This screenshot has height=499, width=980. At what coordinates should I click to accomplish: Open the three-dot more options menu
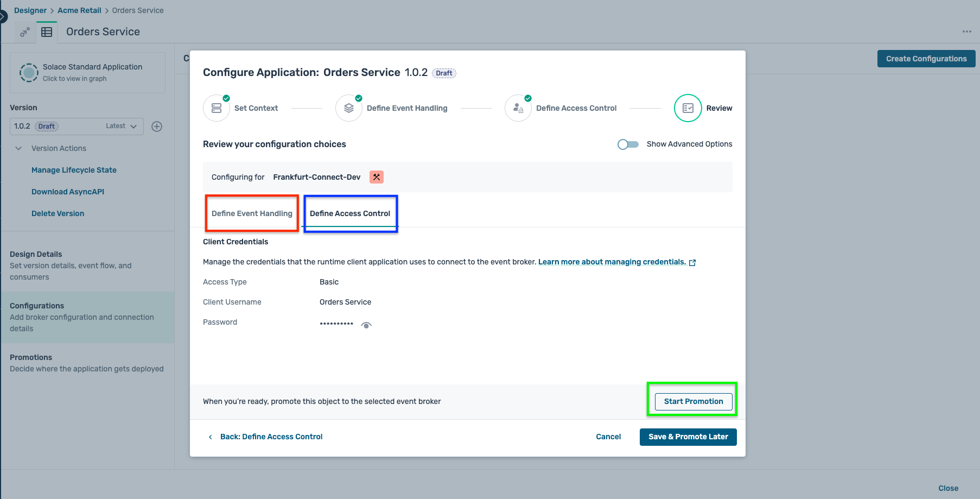click(966, 31)
